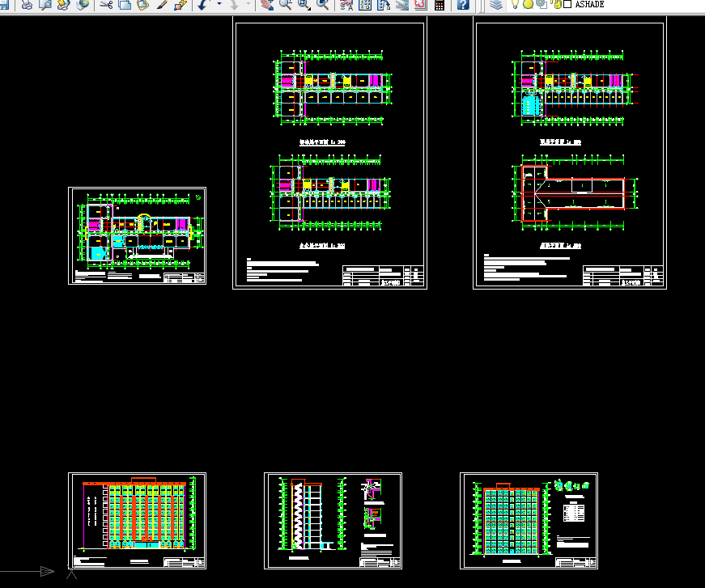Open the Block Editor tool
Screen dimensions: 705x588
click(180, 5)
